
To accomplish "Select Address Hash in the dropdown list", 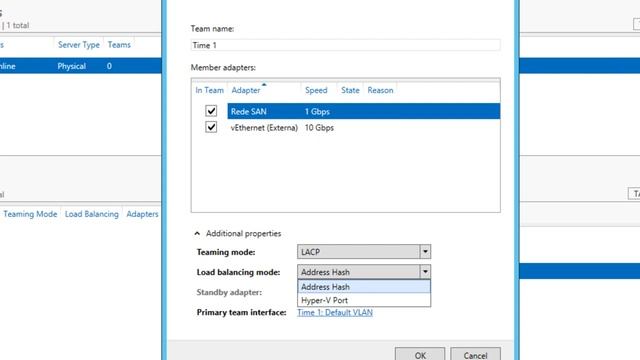I will [364, 287].
